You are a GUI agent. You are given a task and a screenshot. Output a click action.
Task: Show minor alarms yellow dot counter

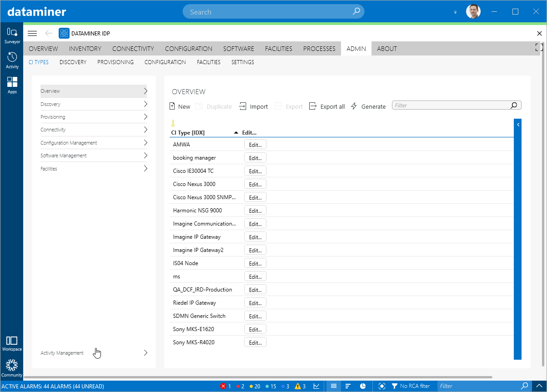[255, 386]
